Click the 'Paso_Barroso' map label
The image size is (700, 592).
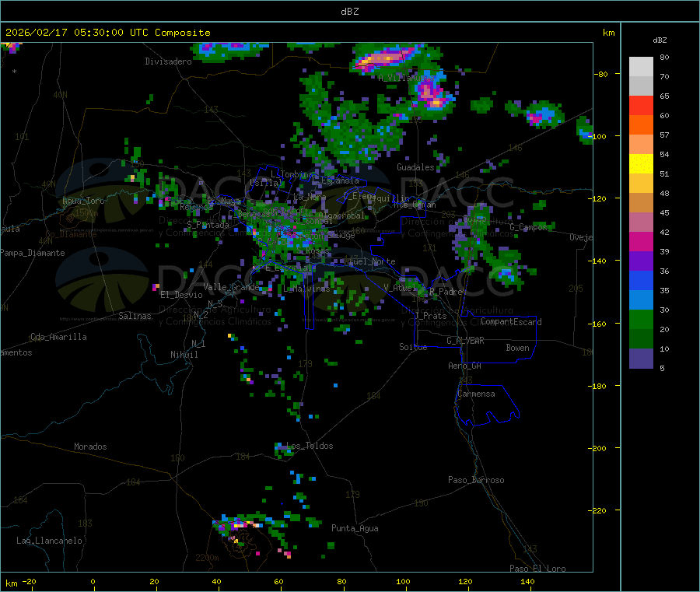point(476,481)
